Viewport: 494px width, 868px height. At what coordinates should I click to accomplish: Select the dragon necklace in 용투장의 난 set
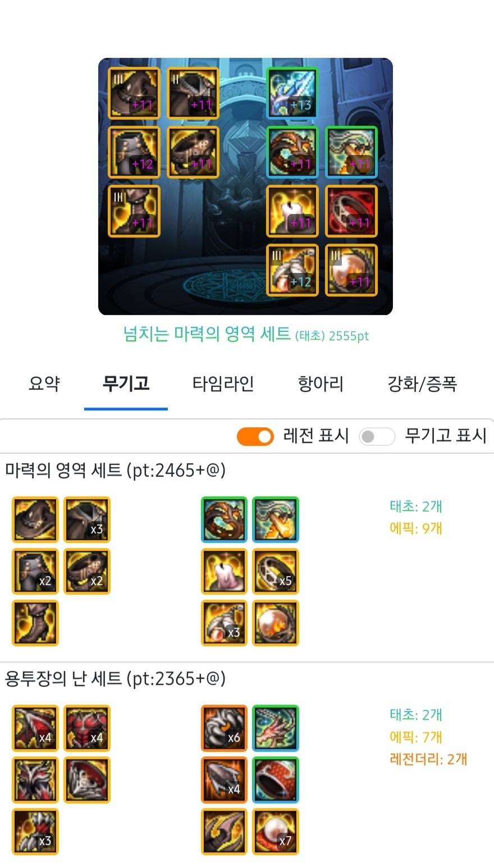[x=276, y=728]
